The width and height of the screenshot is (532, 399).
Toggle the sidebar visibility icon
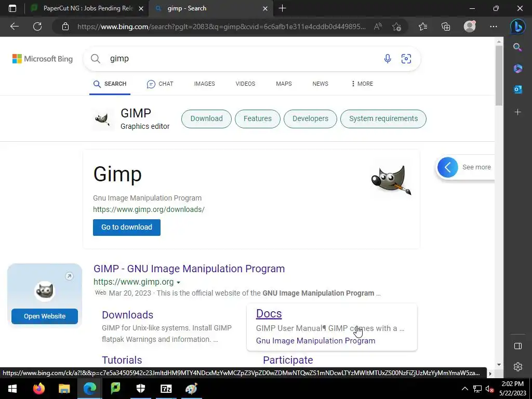[518, 345]
